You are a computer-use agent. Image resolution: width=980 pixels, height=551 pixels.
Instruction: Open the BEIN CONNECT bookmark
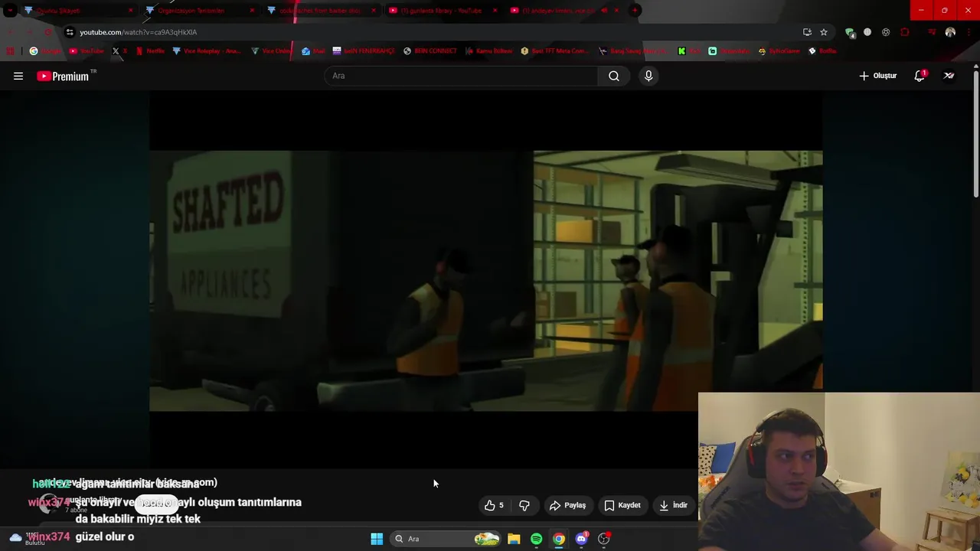coord(430,51)
